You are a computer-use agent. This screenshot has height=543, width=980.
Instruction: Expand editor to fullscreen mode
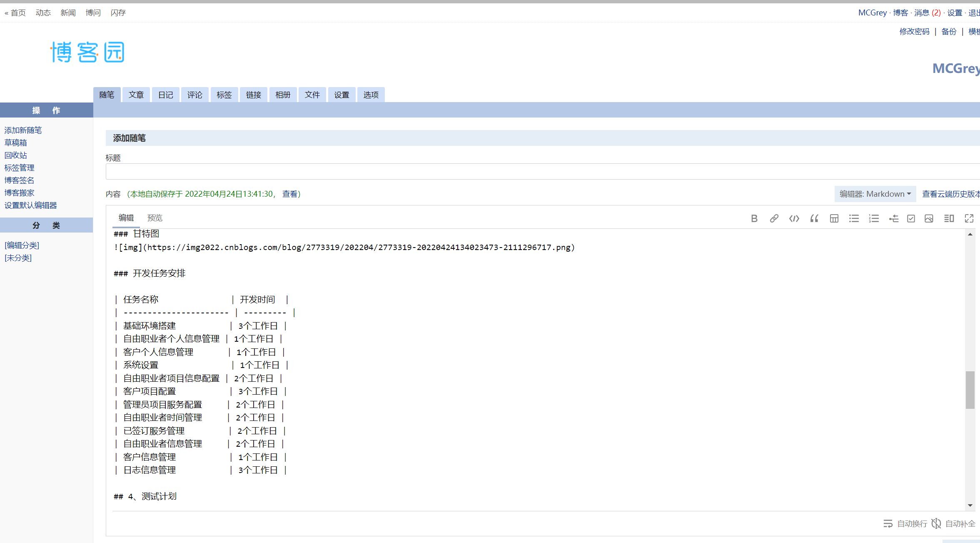pos(969,218)
